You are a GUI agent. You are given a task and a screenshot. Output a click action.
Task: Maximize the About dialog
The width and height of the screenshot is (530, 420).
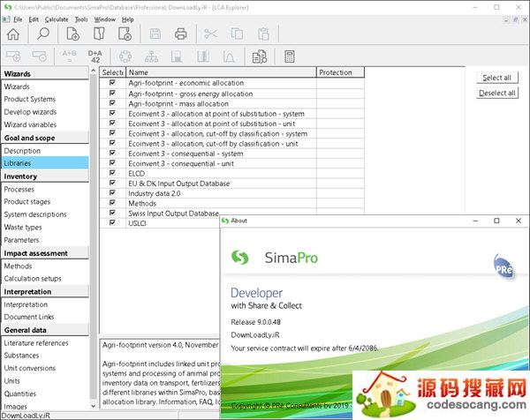coord(496,221)
